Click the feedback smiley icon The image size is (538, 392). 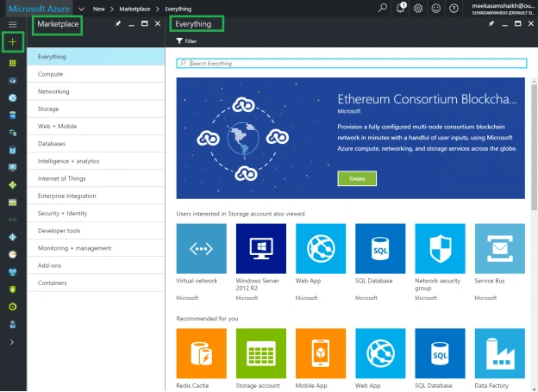(435, 9)
